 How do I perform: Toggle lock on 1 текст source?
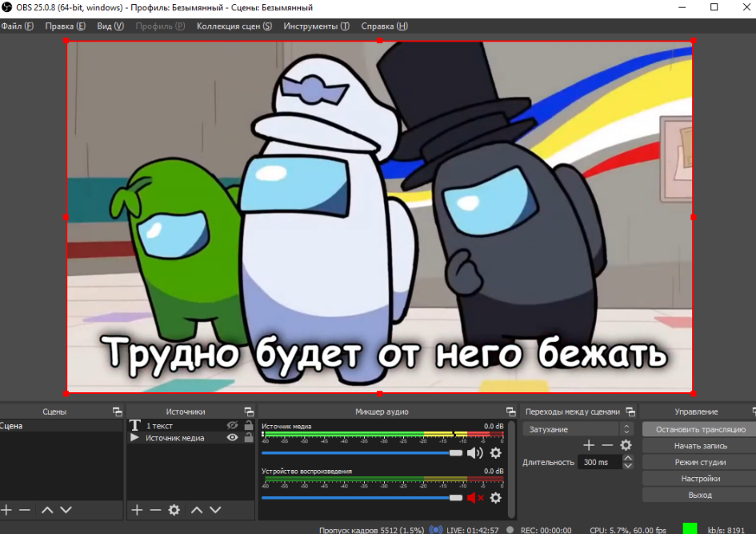[x=249, y=425]
